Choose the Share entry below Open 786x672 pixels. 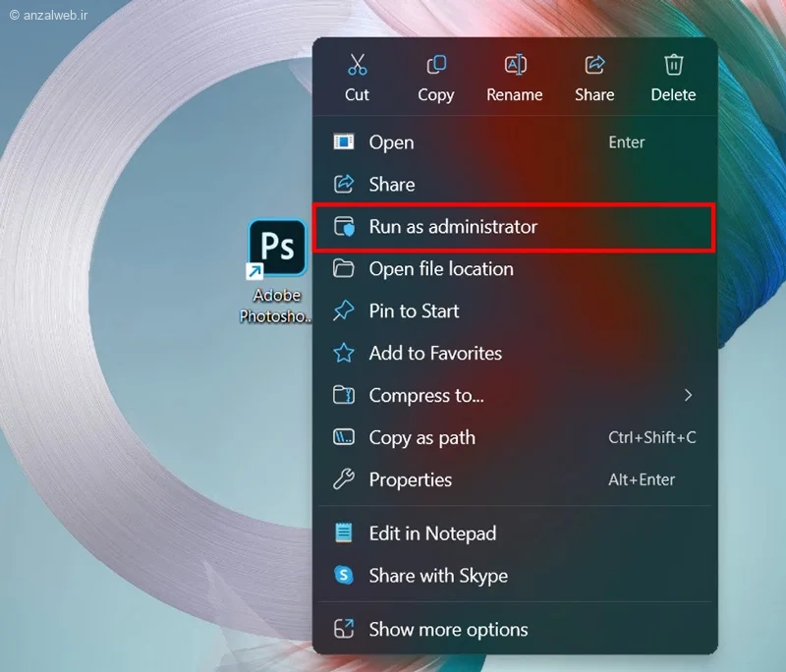(x=515, y=185)
